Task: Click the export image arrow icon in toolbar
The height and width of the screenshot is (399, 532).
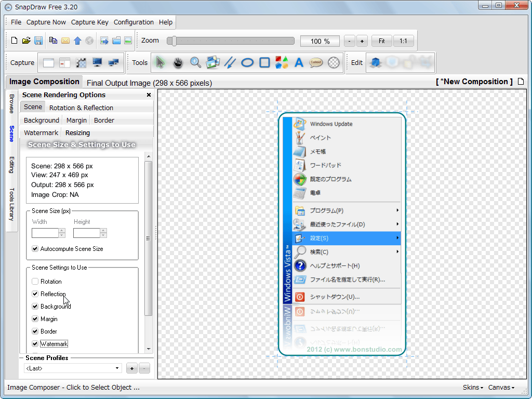Action: point(104,41)
